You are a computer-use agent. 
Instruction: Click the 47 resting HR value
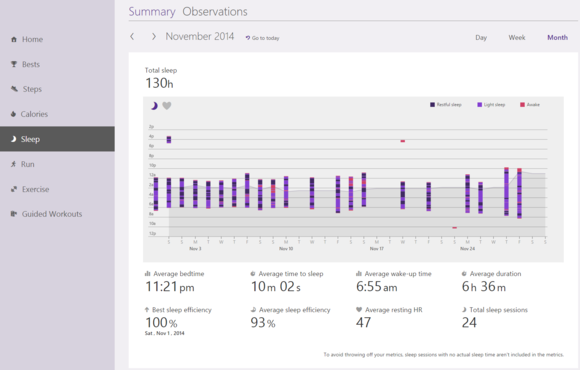tap(363, 323)
